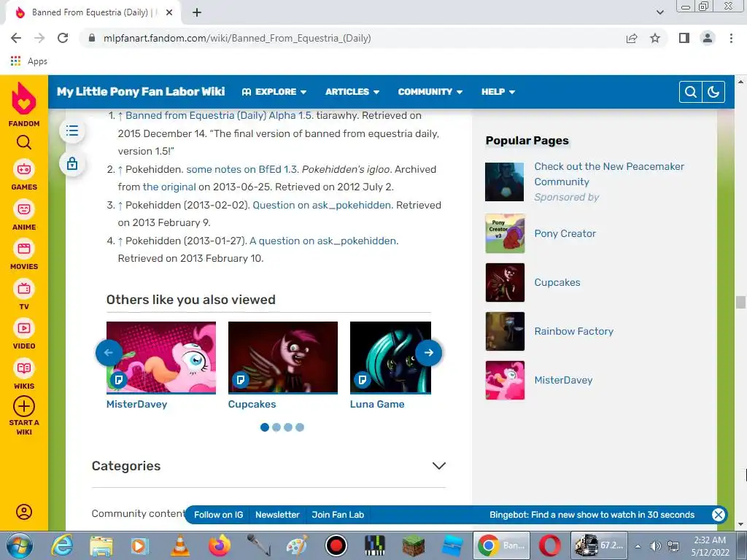
Task: Open user profile icon in sidebar
Action: click(x=24, y=512)
